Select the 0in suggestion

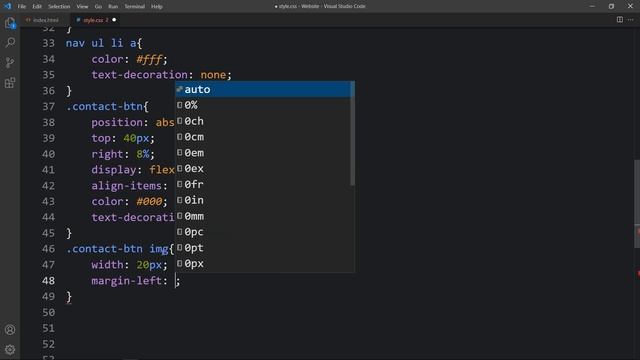pyautogui.click(x=263, y=200)
